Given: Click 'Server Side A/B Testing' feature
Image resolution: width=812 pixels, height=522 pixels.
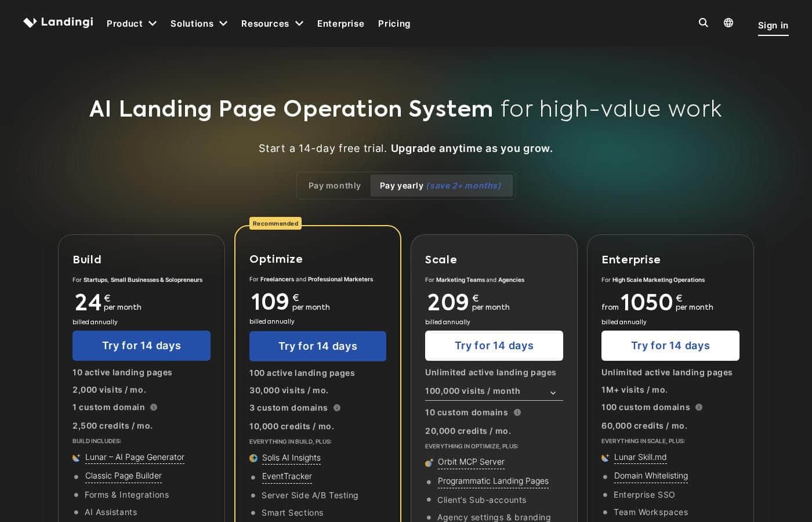Looking at the screenshot, I should click(310, 495).
